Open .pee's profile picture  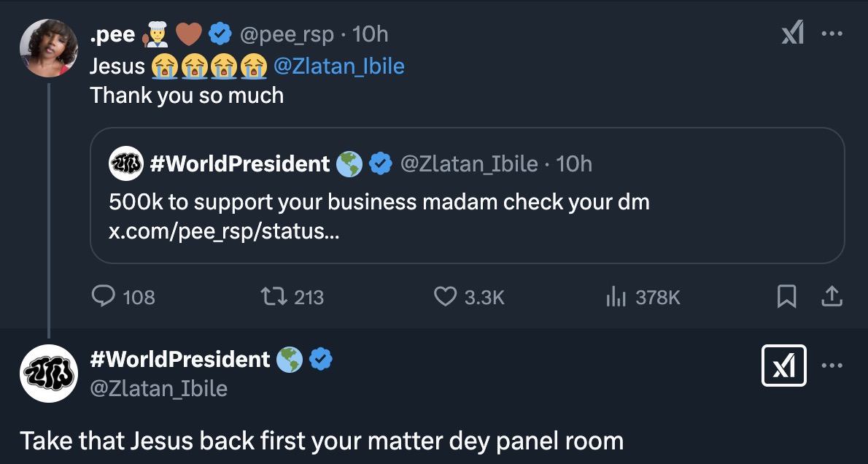(x=49, y=48)
